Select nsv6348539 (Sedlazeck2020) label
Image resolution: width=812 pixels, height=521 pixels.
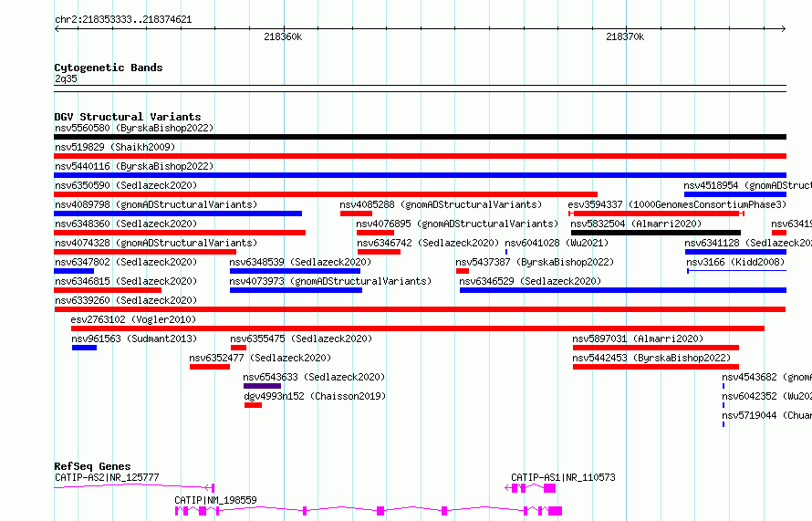300,262
